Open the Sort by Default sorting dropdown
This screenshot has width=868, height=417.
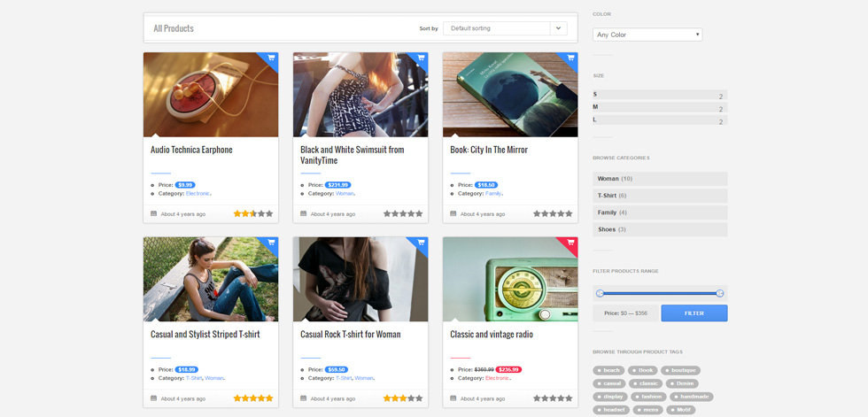tap(505, 28)
